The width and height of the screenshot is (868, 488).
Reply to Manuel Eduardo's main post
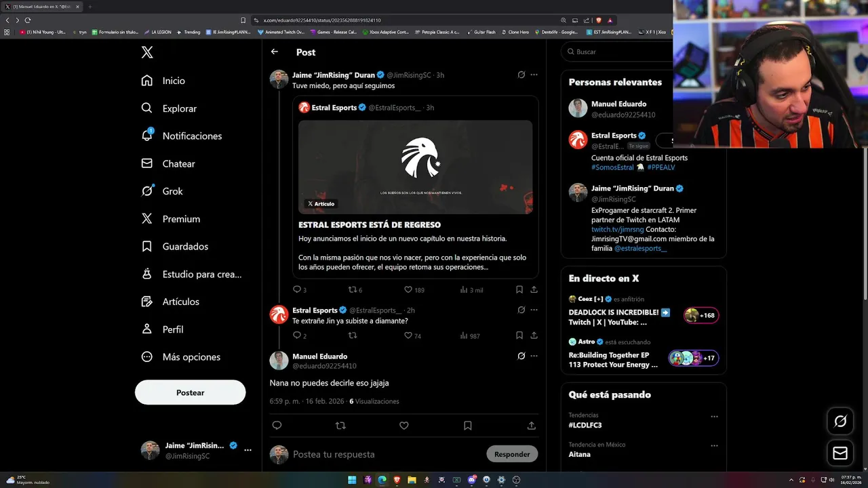(277, 426)
